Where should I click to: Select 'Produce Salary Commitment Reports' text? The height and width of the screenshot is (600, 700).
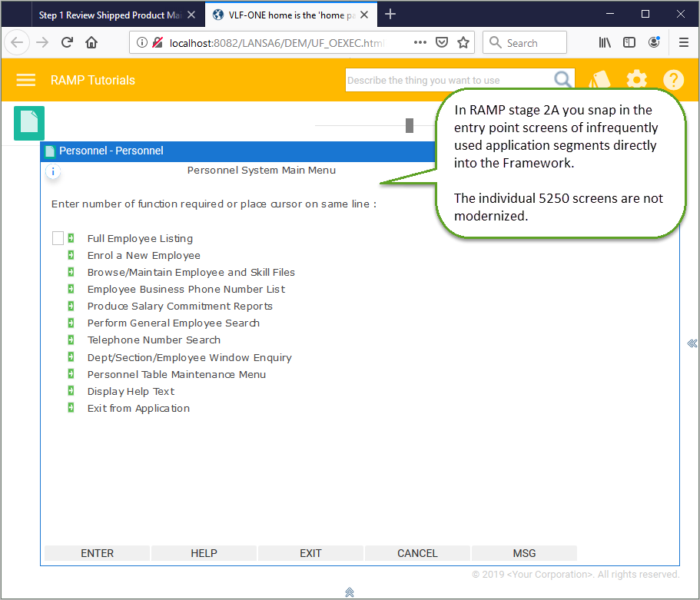click(x=180, y=307)
